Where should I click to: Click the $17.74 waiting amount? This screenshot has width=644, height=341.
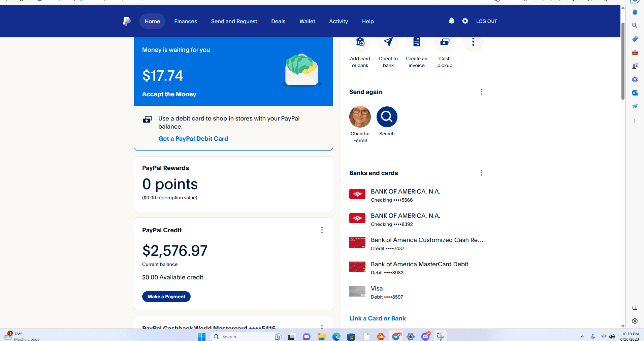click(x=163, y=75)
